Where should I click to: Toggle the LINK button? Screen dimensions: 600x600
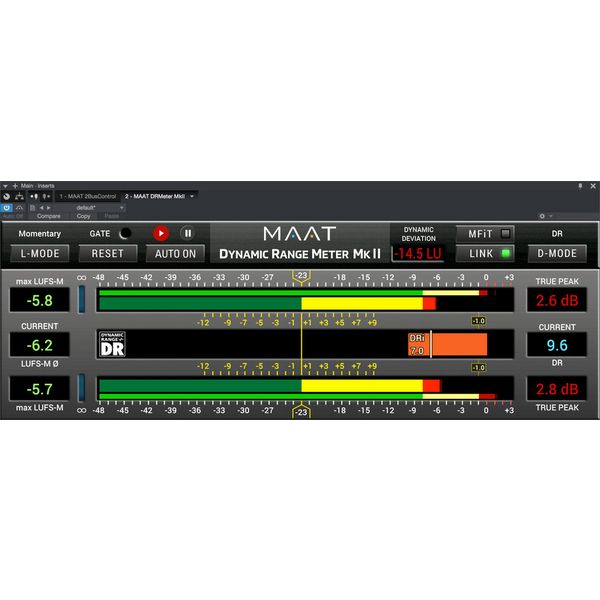(485, 253)
